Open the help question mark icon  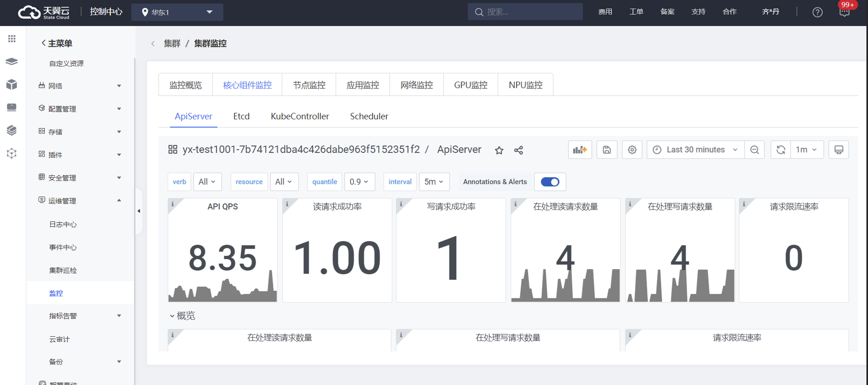coord(817,12)
